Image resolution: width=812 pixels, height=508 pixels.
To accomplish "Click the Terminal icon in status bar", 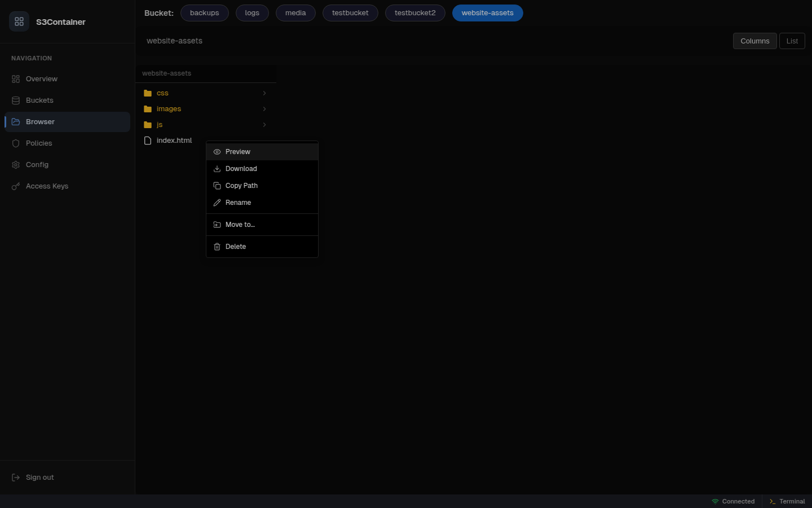I will pos(773,501).
